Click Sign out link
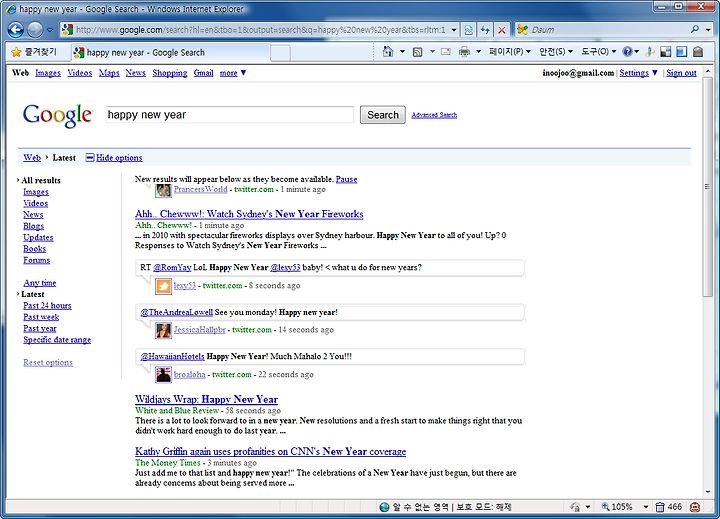Viewport: 720px width, 519px height. pyautogui.click(x=681, y=73)
